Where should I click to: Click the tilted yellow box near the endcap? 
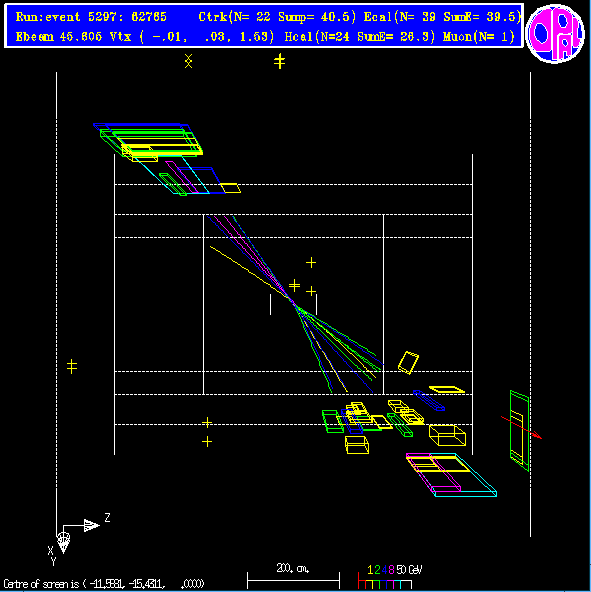click(x=408, y=362)
